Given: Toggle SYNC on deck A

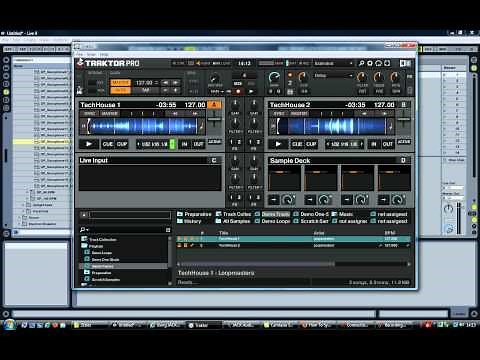Looking at the screenshot, I should 89,114.
